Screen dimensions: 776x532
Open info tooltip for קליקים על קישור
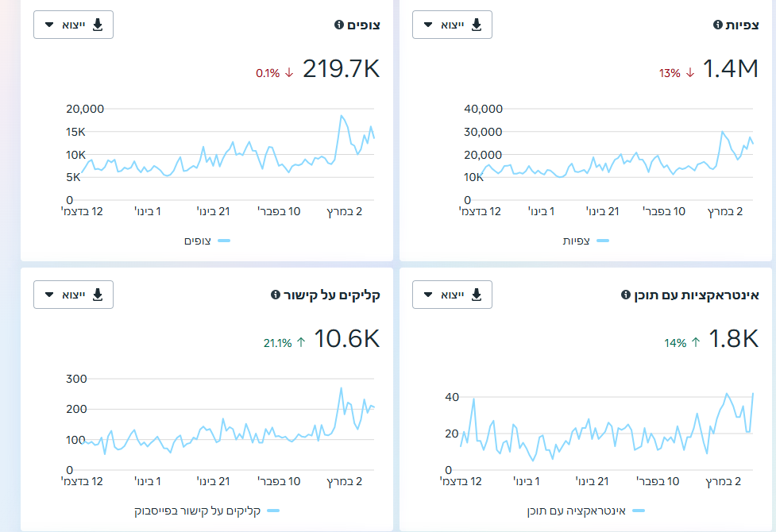point(276,295)
